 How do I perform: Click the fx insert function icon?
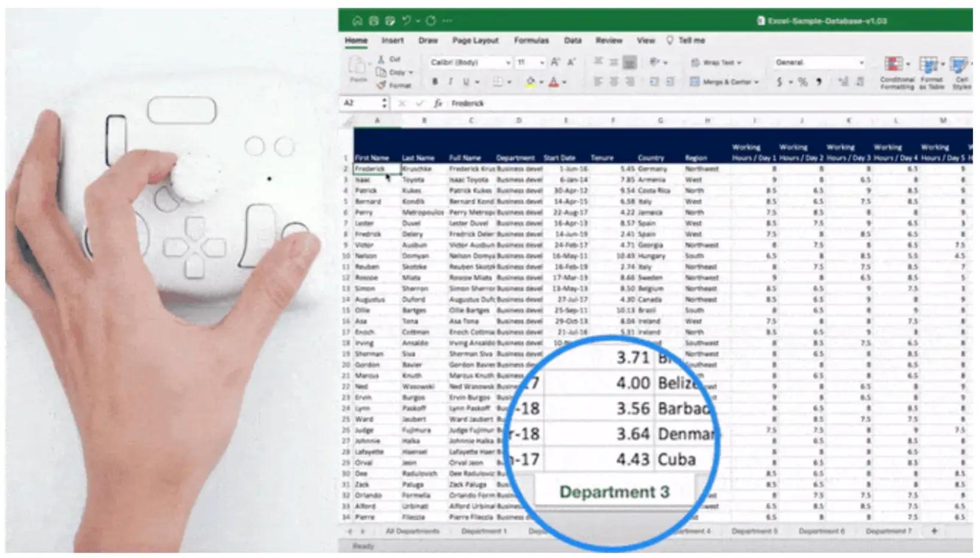pyautogui.click(x=437, y=103)
